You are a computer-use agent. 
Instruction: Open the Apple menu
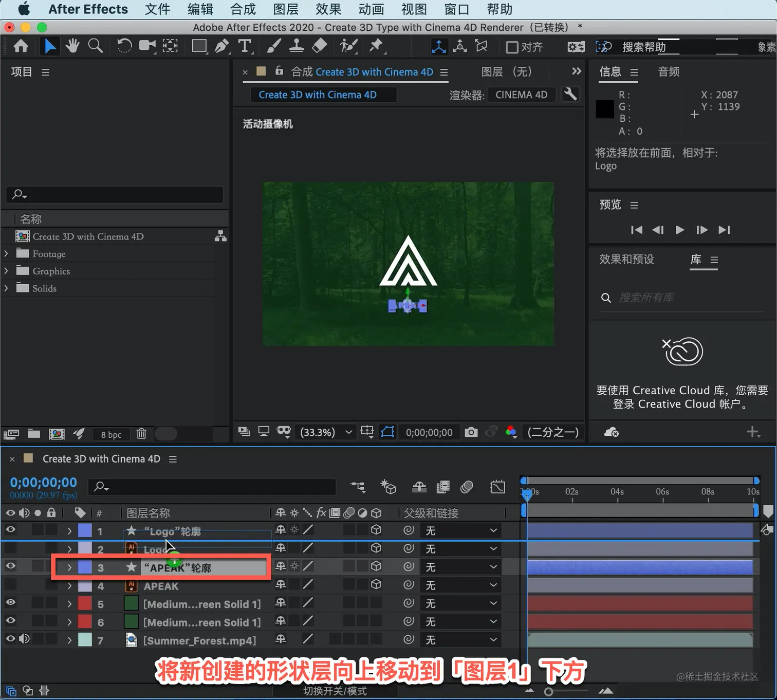pyautogui.click(x=24, y=9)
